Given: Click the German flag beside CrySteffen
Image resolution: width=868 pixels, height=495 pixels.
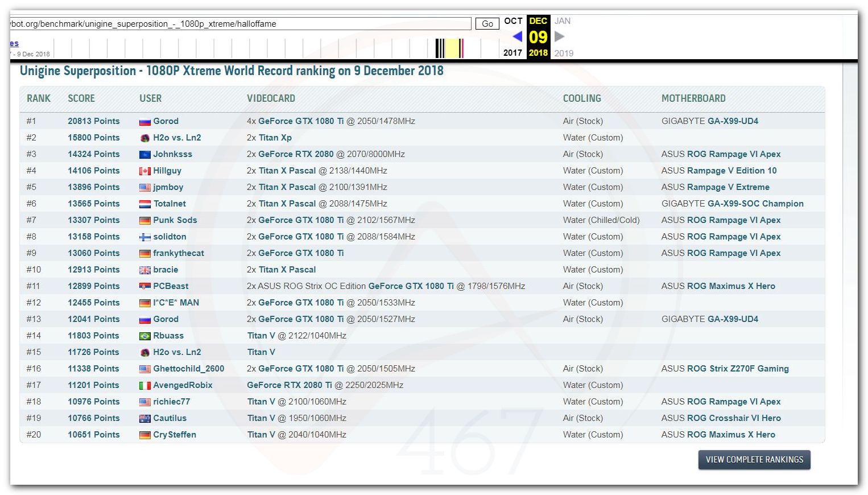Looking at the screenshot, I should coord(145,435).
